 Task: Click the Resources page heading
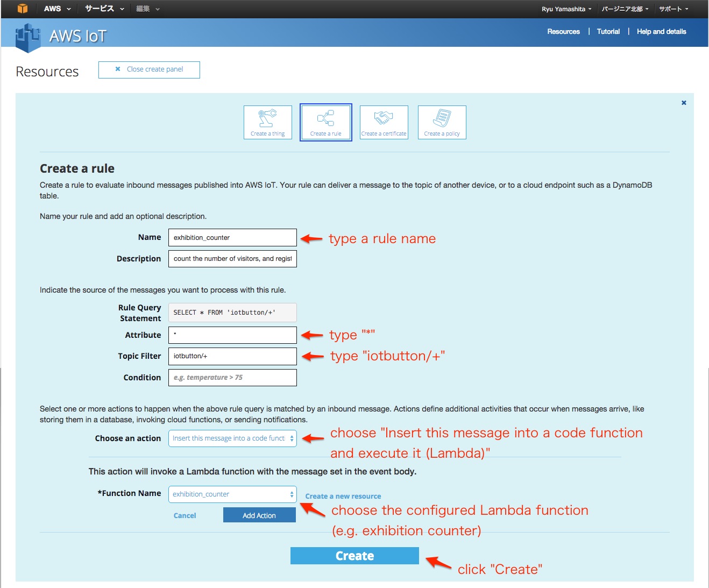point(47,72)
